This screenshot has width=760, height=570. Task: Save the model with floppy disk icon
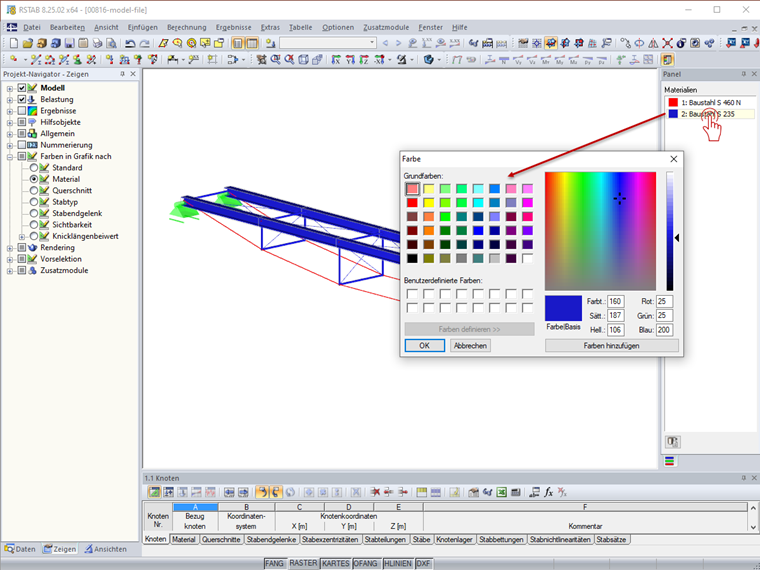[69, 44]
